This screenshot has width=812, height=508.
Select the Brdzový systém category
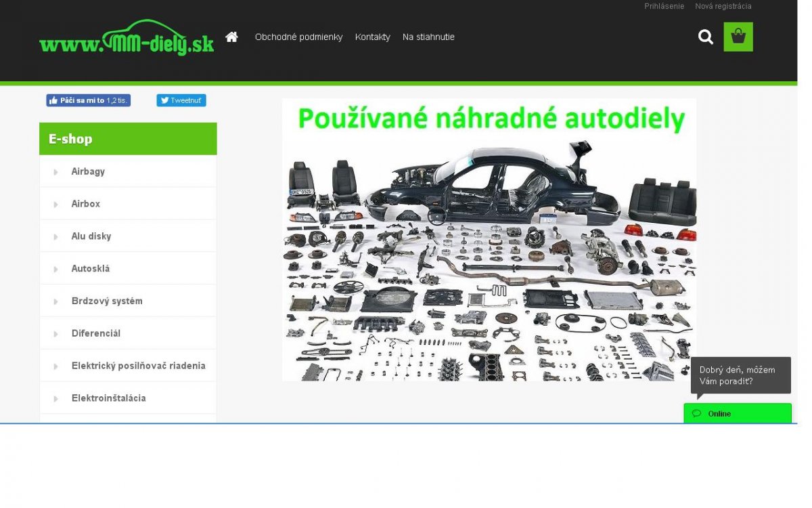(107, 301)
